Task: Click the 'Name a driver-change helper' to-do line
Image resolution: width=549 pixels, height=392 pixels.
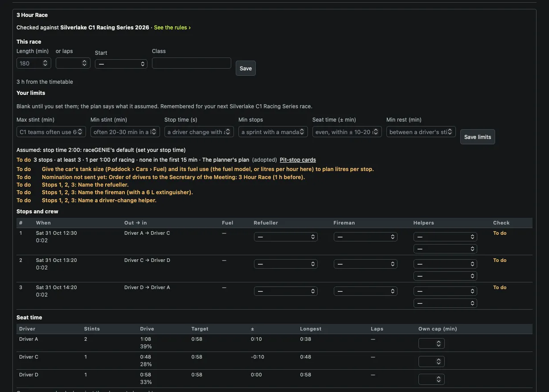Action: point(99,200)
